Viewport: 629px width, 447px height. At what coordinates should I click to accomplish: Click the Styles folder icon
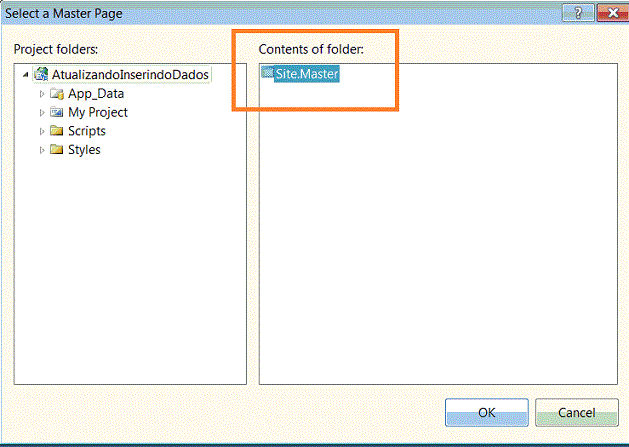[57, 150]
